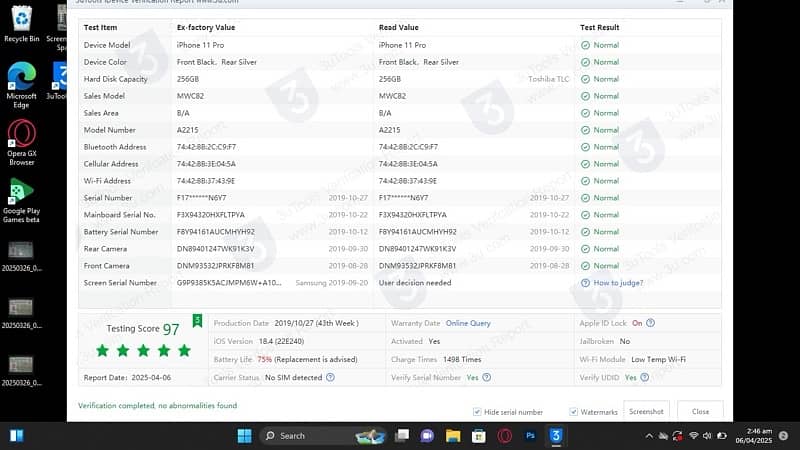The image size is (800, 450).
Task: Open the chat app in the taskbar
Action: pos(427,436)
